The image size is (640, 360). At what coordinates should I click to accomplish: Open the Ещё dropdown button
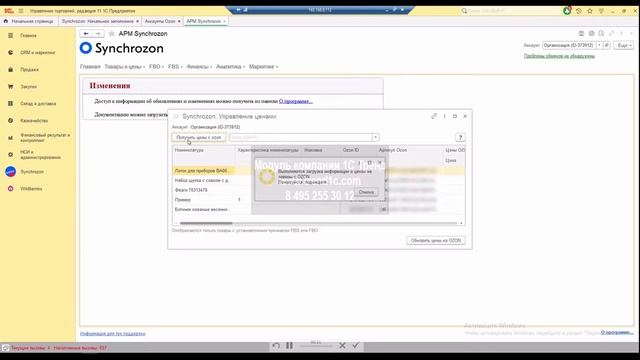click(624, 45)
